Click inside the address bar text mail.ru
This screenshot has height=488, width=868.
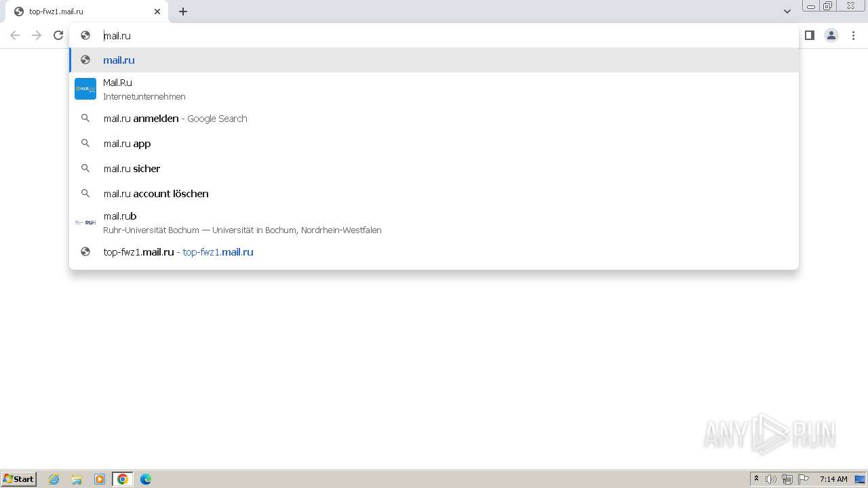tap(117, 36)
